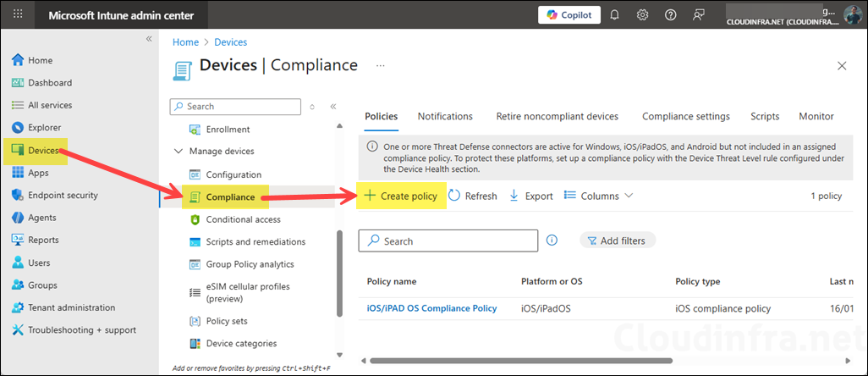Click the Devices menu search field

point(235,107)
